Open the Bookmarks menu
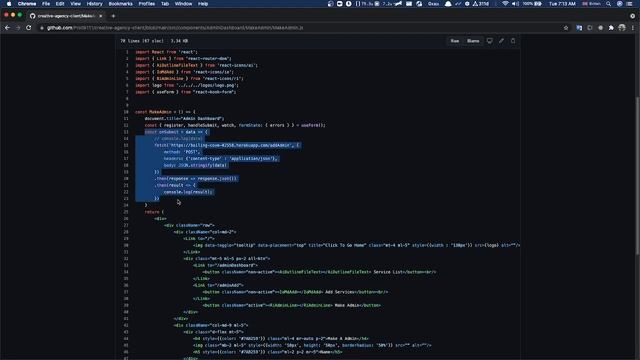 120,4
